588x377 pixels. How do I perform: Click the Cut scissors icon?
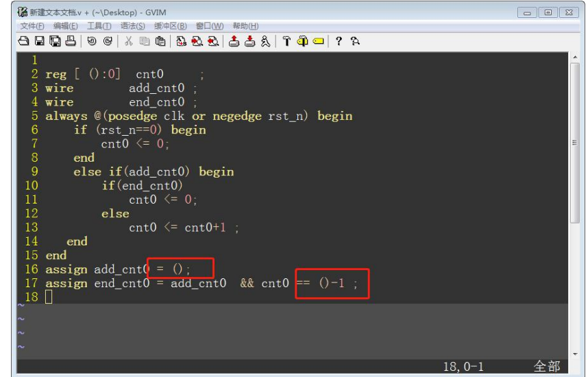129,41
